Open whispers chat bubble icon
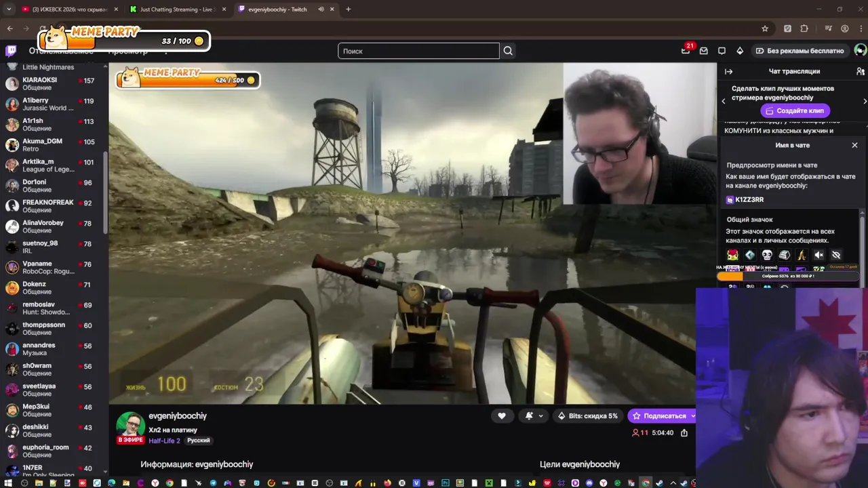Image resolution: width=868 pixels, height=488 pixels. pyautogui.click(x=722, y=51)
